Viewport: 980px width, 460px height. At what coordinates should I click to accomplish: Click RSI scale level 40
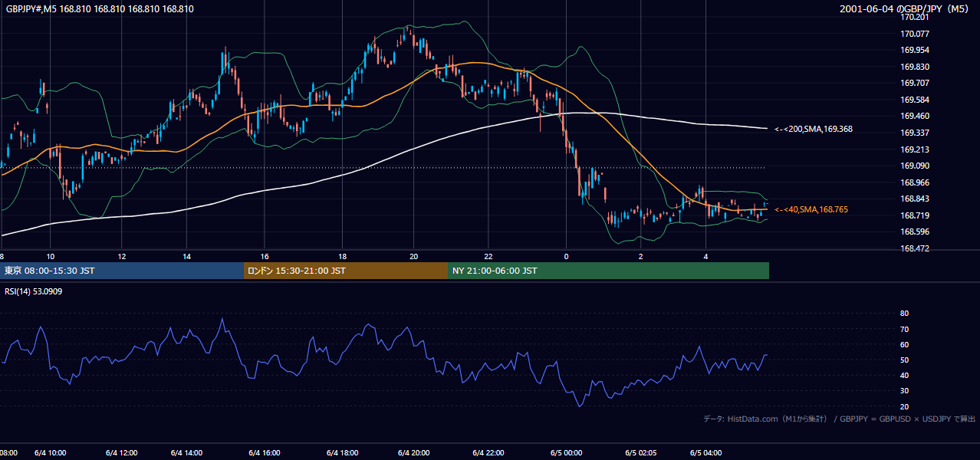pyautogui.click(x=904, y=375)
